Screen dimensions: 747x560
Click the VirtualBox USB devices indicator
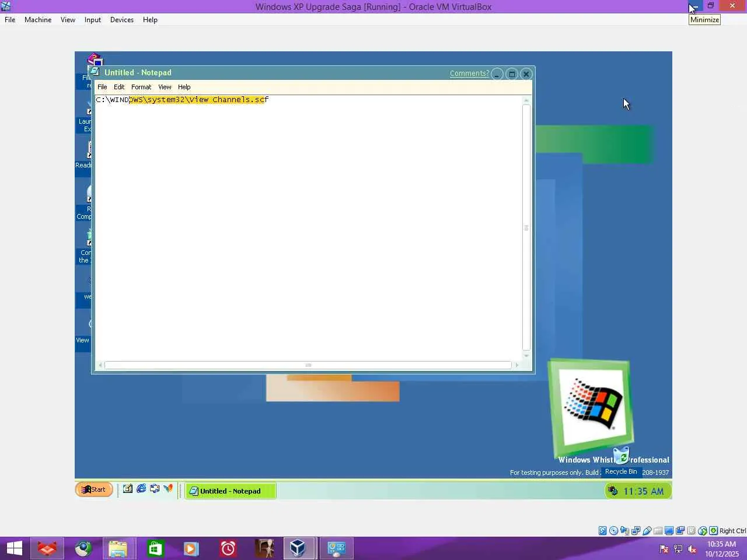click(647, 531)
